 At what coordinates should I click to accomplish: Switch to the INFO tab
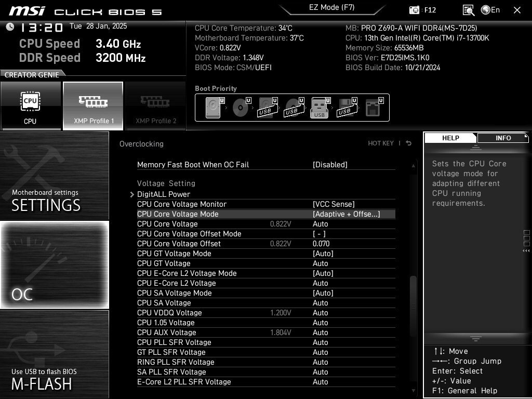coord(503,138)
